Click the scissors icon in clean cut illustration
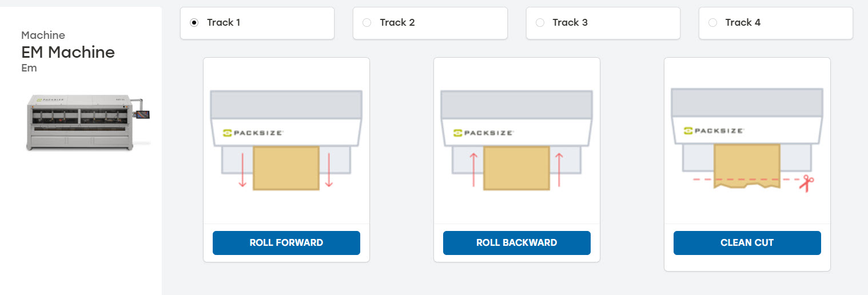 807,183
